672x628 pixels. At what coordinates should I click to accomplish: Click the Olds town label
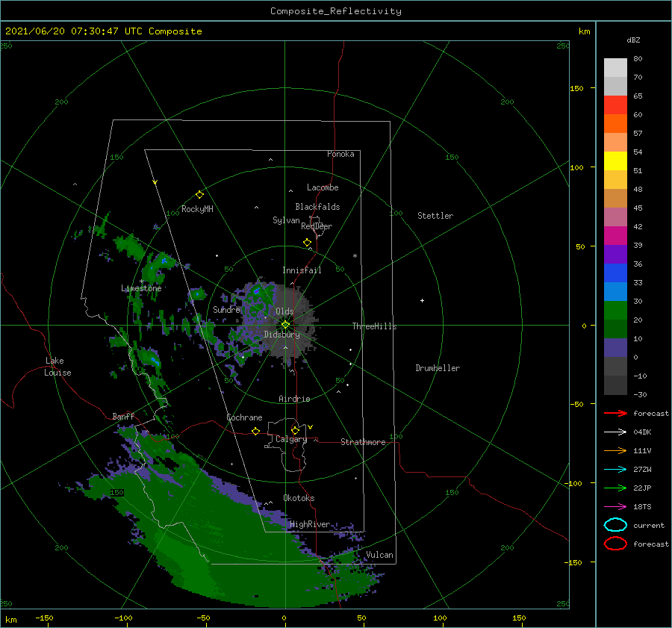[284, 311]
